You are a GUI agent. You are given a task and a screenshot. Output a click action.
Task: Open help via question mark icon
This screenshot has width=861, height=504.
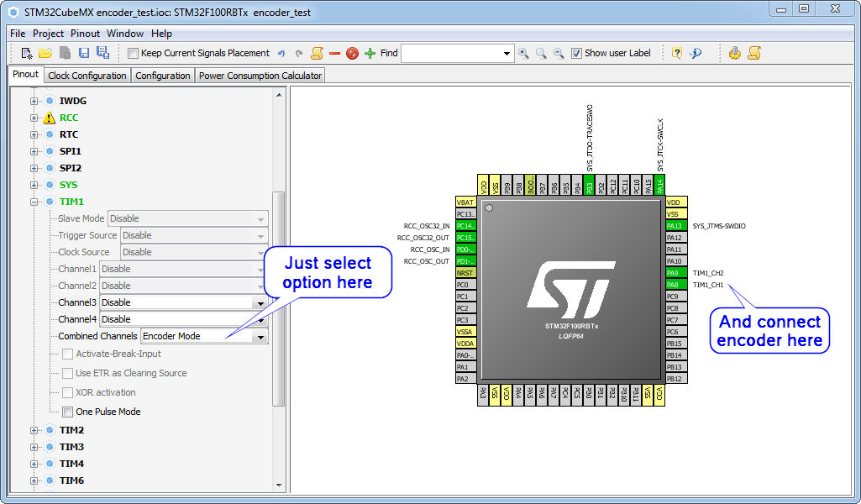coord(677,53)
